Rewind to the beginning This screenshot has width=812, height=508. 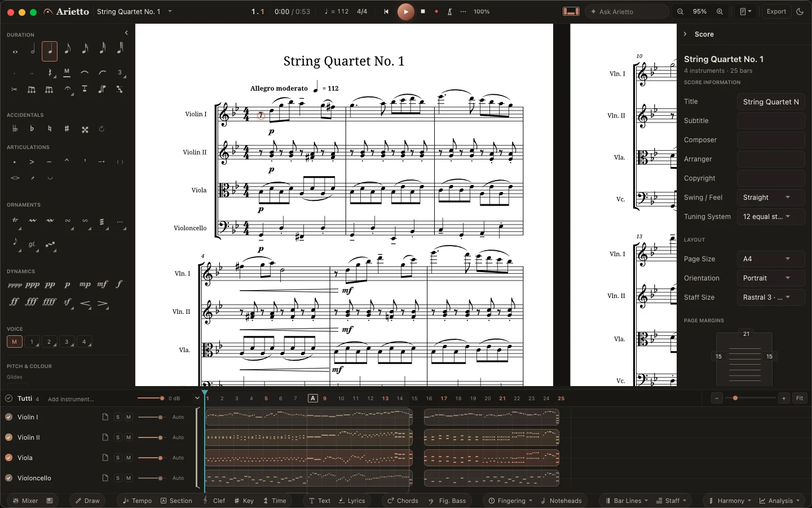click(386, 11)
